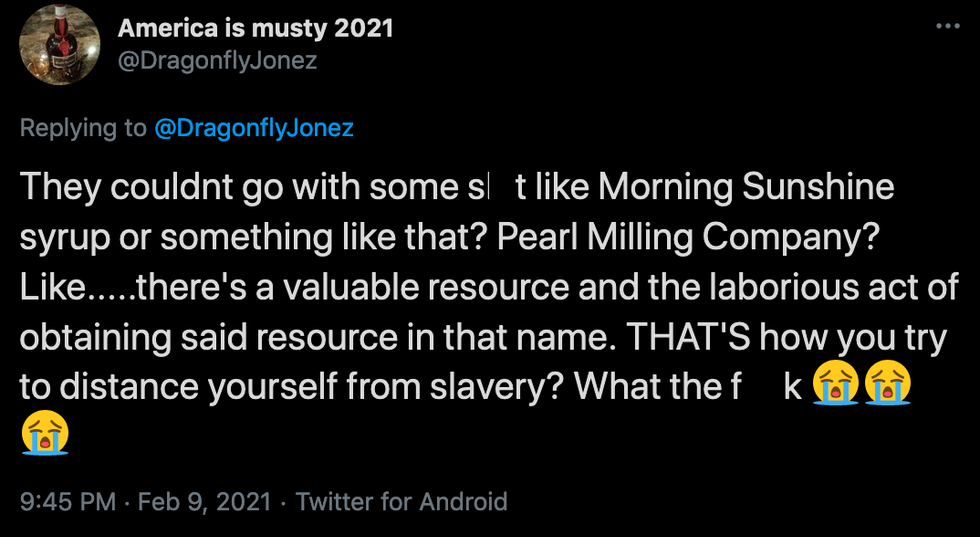Open the "America is musty 2021" profile name

pyautogui.click(x=256, y=27)
